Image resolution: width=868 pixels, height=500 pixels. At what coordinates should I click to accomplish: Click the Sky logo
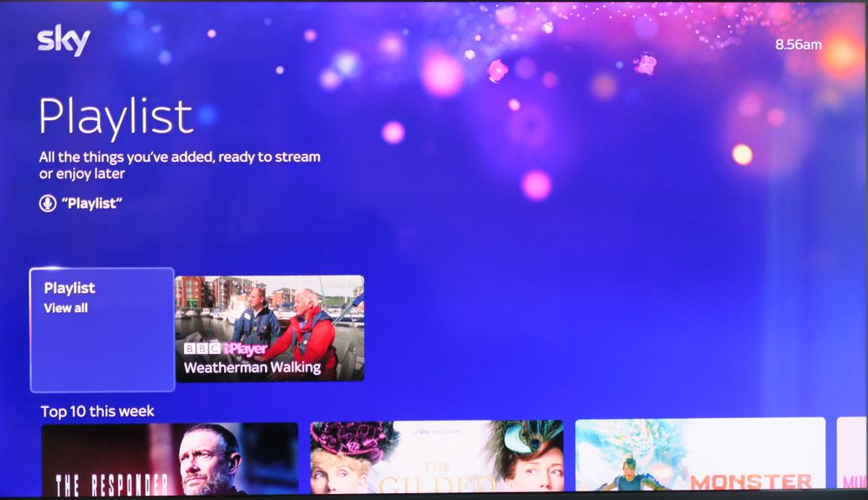[x=63, y=41]
